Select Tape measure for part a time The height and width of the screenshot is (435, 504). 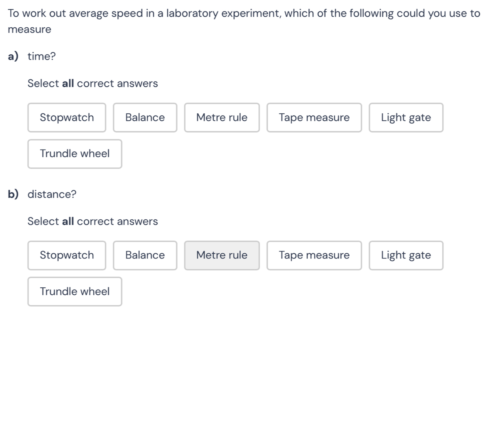[314, 117]
